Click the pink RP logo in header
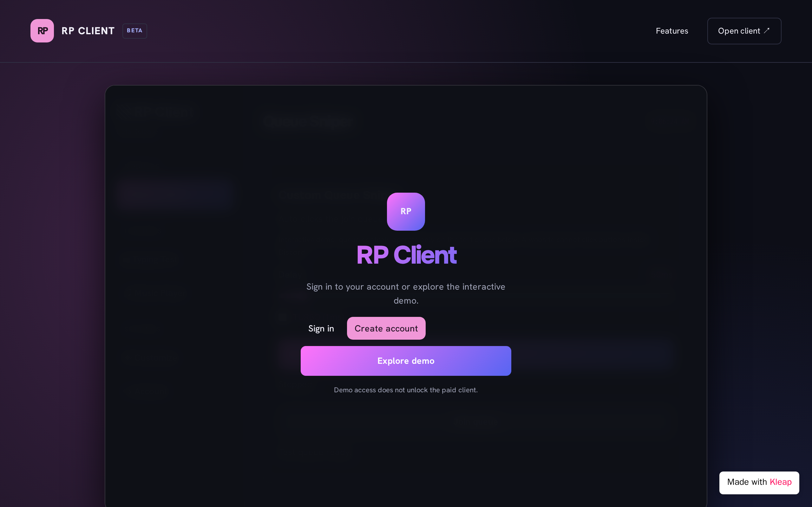Screen dimensions: 812x507 point(42,31)
